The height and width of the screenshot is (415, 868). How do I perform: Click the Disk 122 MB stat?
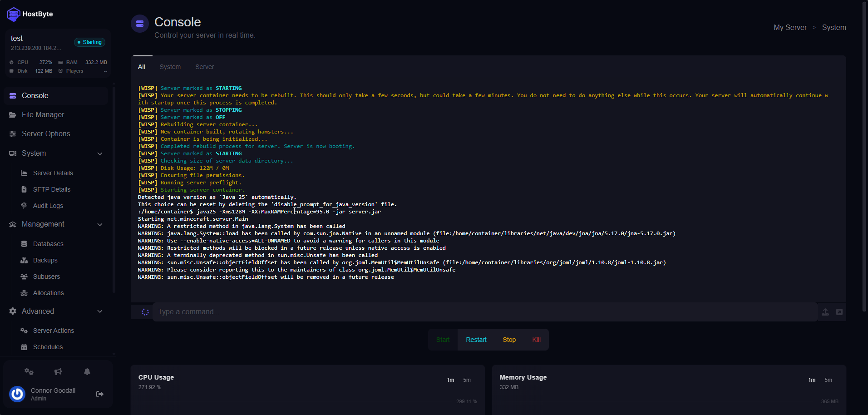coord(31,71)
